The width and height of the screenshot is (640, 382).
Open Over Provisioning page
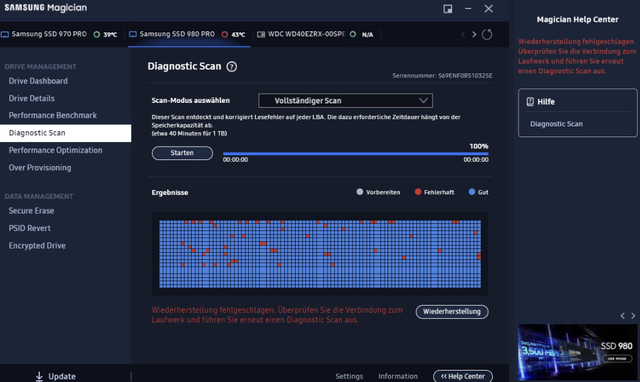point(40,168)
